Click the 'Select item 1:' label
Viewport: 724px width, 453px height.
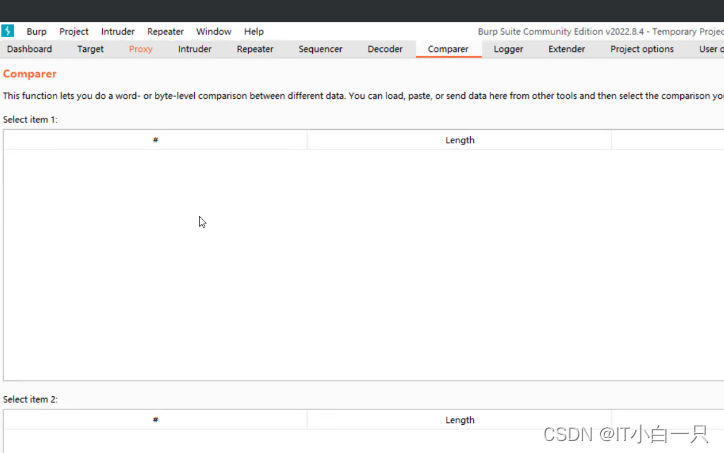(x=30, y=120)
